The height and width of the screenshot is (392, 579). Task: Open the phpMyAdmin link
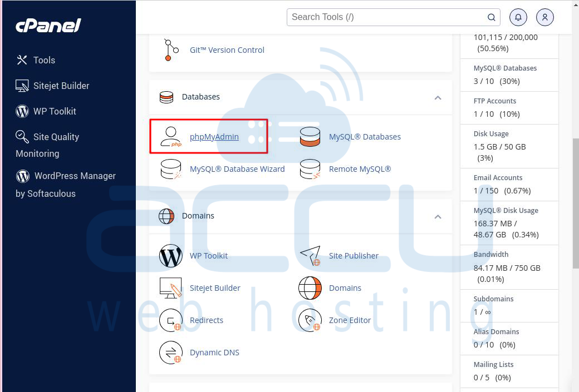(214, 137)
